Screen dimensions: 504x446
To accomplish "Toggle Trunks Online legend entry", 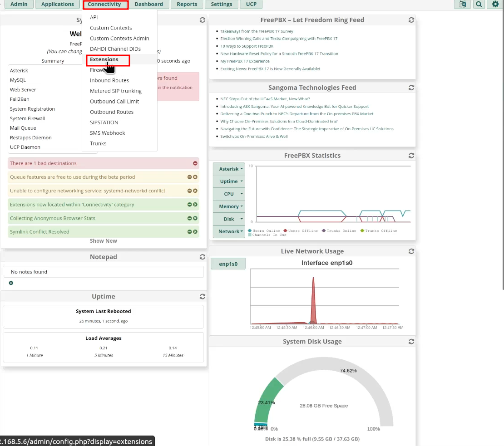I will pyautogui.click(x=339, y=230).
